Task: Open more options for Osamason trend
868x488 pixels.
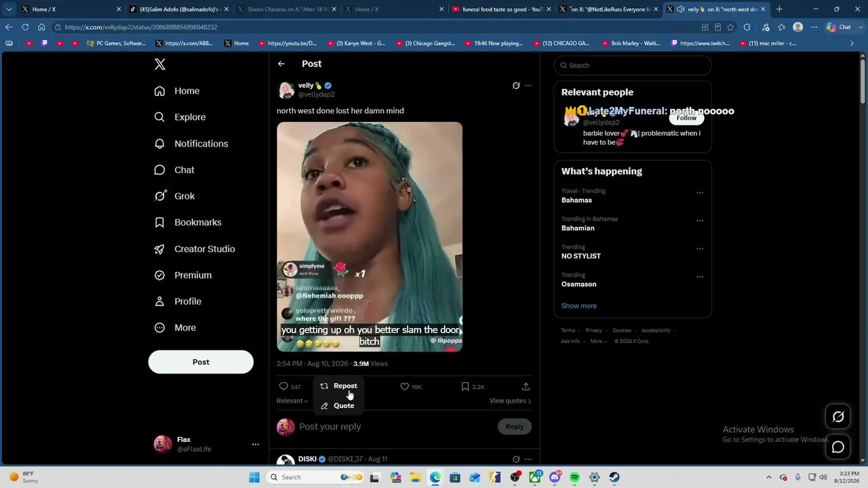Action: (x=700, y=277)
